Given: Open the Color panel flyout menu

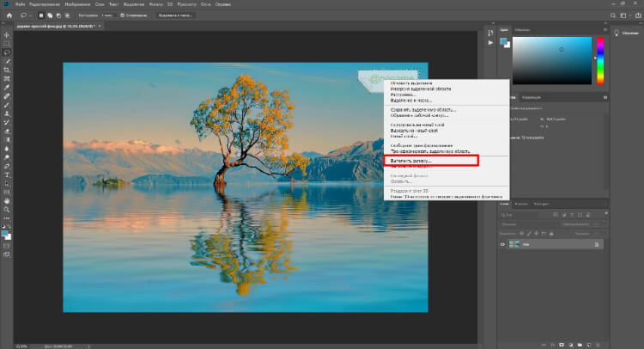Looking at the screenshot, I should [x=605, y=30].
